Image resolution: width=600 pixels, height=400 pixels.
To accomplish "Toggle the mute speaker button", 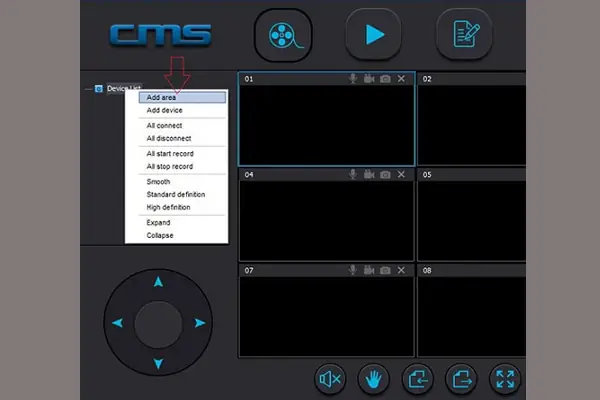I will [x=330, y=379].
